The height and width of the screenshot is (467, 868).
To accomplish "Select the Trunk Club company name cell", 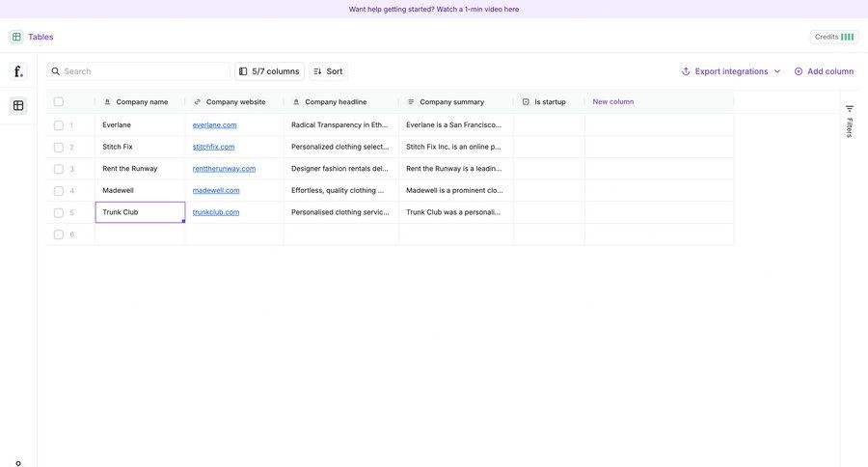I will (x=140, y=212).
